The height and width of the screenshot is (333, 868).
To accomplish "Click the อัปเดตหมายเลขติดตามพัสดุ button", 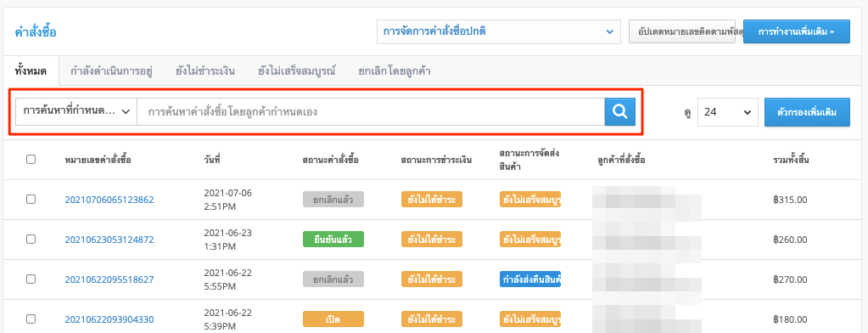I will click(682, 32).
